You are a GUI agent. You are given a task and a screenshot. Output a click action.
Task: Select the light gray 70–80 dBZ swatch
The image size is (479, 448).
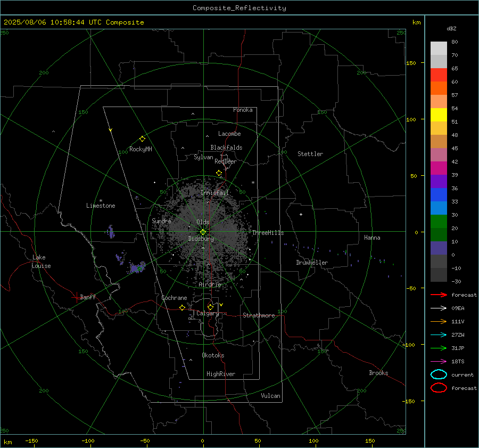[439, 48]
